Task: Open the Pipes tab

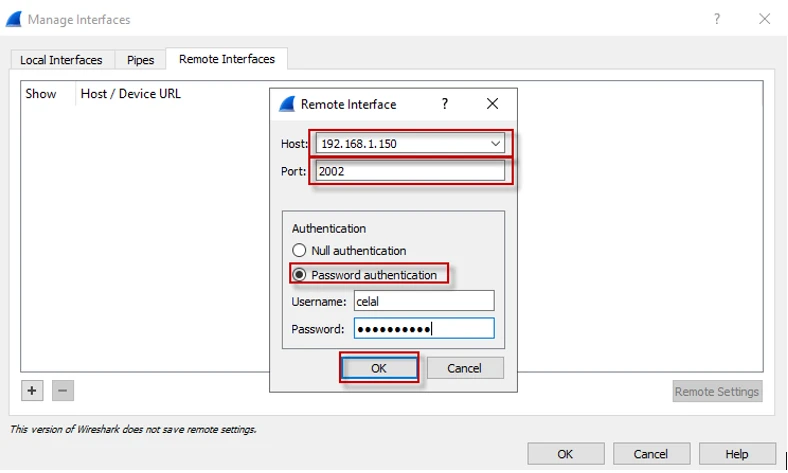Action: (x=140, y=60)
